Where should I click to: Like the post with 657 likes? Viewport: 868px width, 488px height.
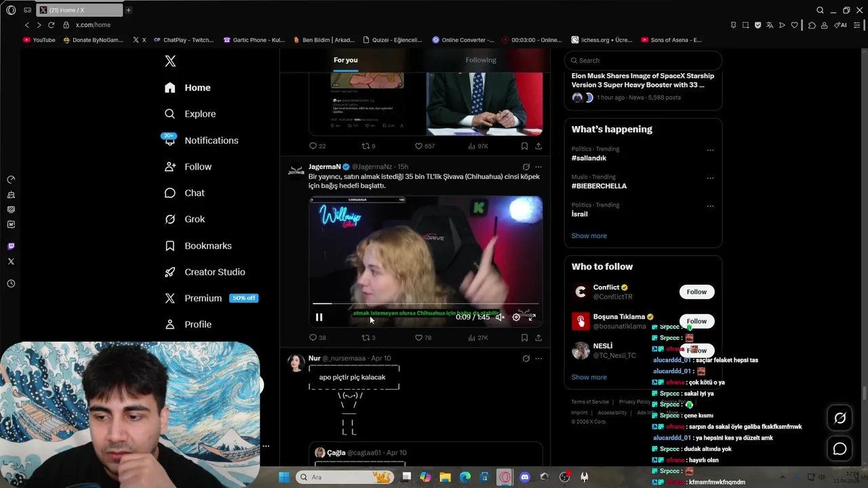click(x=425, y=146)
